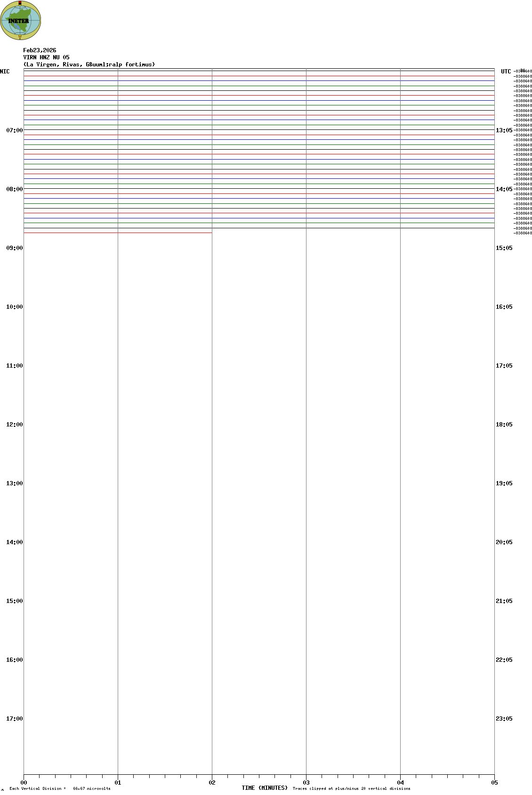The height and width of the screenshot is (795, 532).
Task: Click the 03 minute axis tick label
Action: pyautogui.click(x=306, y=783)
